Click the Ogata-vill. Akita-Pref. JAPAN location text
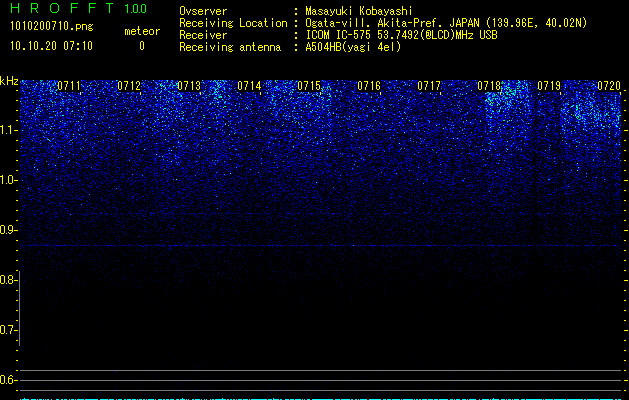This screenshot has width=629, height=400. (446, 24)
